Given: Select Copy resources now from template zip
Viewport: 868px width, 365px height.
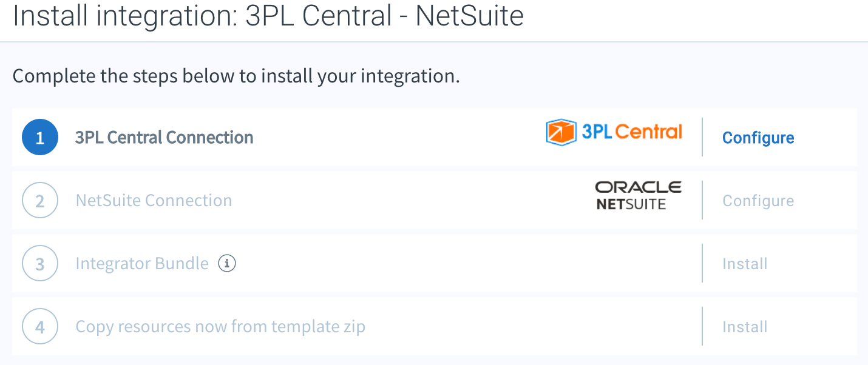Looking at the screenshot, I should pyautogui.click(x=220, y=327).
